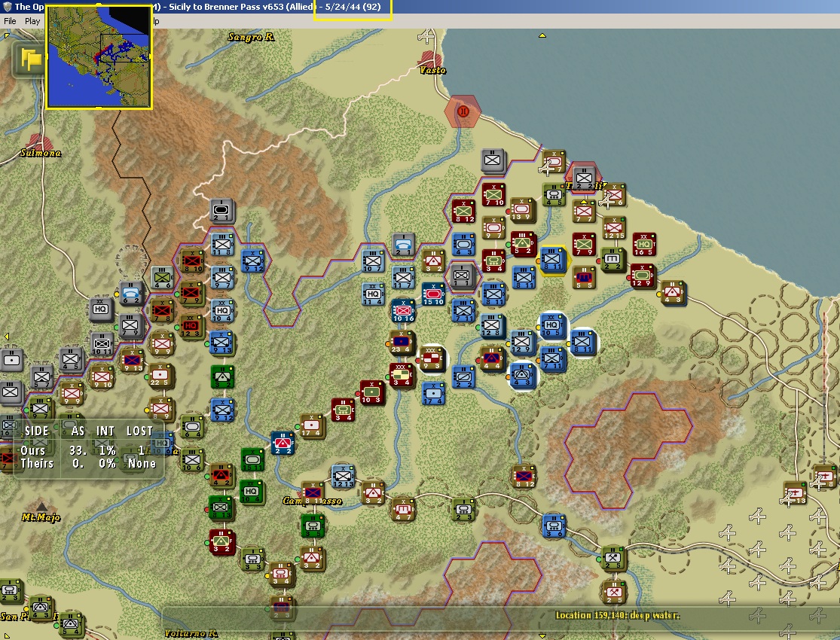Click the overview minimap thumbnail
The height and width of the screenshot is (640, 840).
click(x=99, y=56)
